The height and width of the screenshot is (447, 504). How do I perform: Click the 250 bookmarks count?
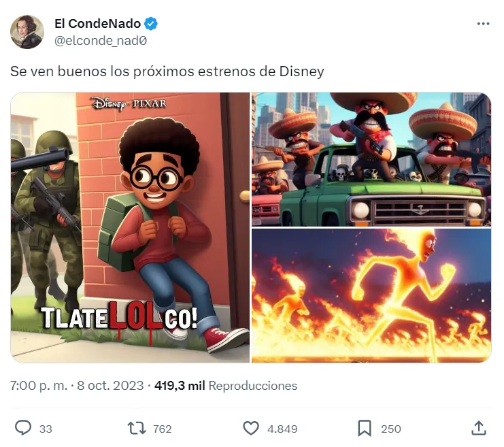(391, 429)
